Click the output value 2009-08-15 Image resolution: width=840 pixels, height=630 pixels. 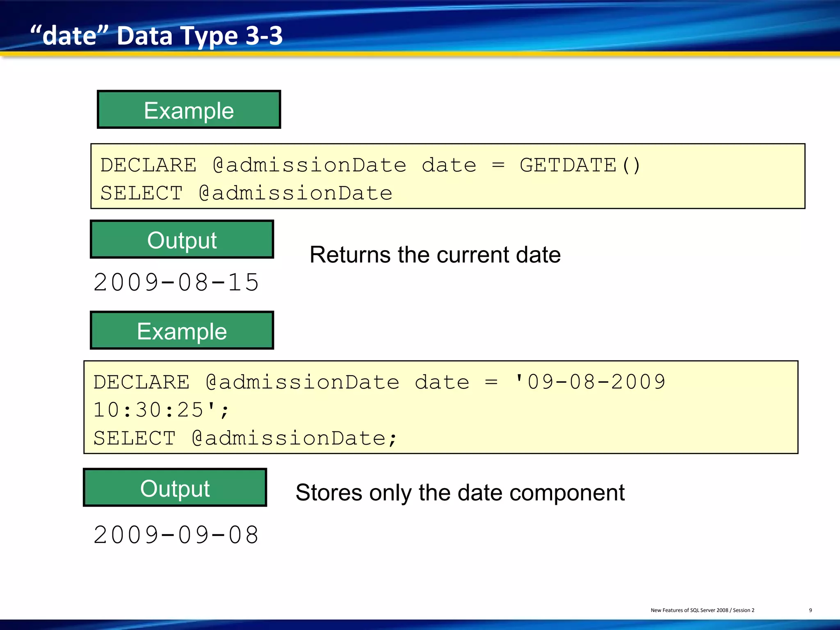(x=176, y=283)
